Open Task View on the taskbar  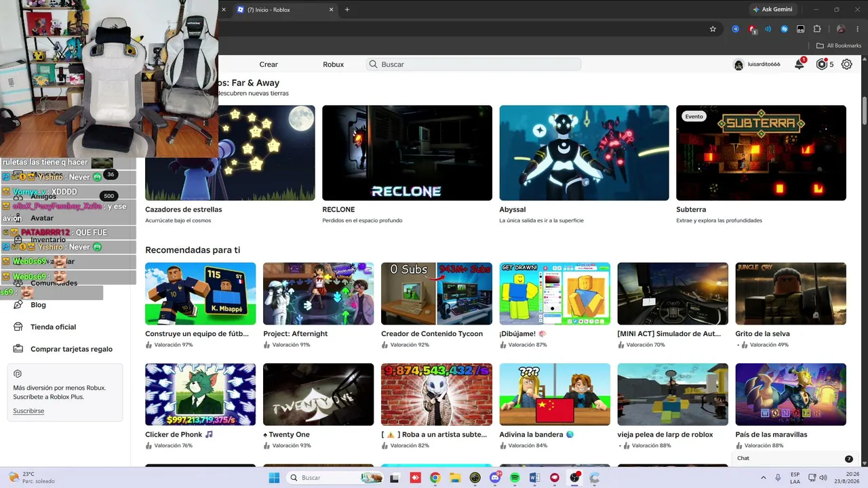tap(395, 478)
